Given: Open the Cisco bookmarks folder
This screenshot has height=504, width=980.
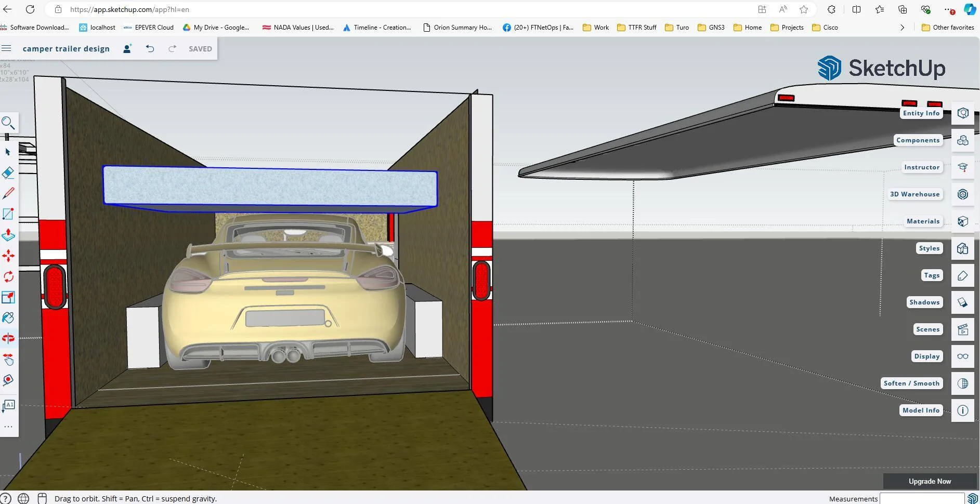Looking at the screenshot, I should click(825, 28).
